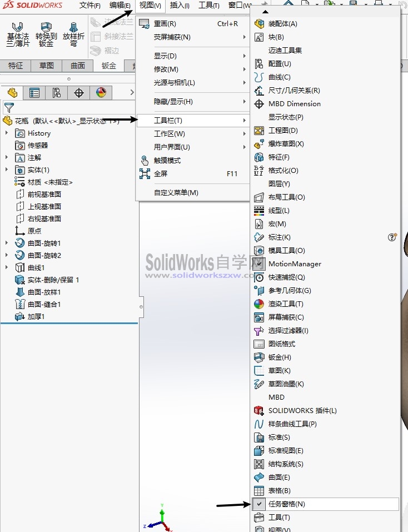The height and width of the screenshot is (532, 408).
Task: Choose 选择过滤器(I) toolbar entry
Action: click(x=325, y=330)
